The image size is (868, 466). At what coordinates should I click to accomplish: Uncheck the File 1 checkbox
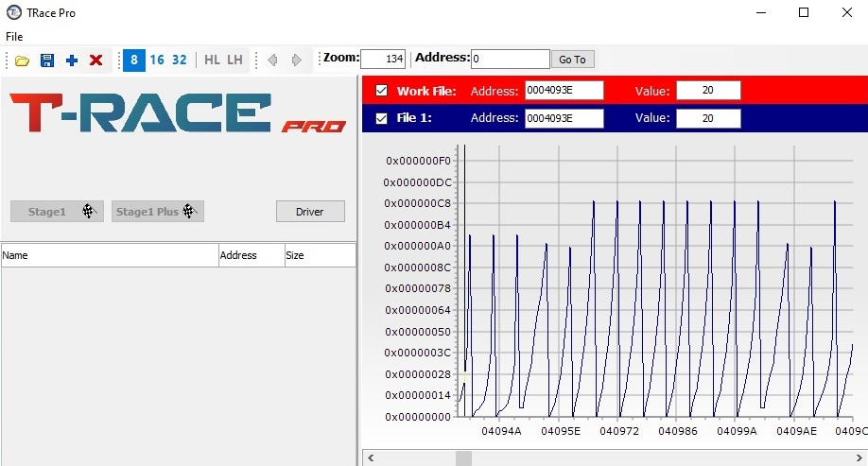(x=382, y=118)
